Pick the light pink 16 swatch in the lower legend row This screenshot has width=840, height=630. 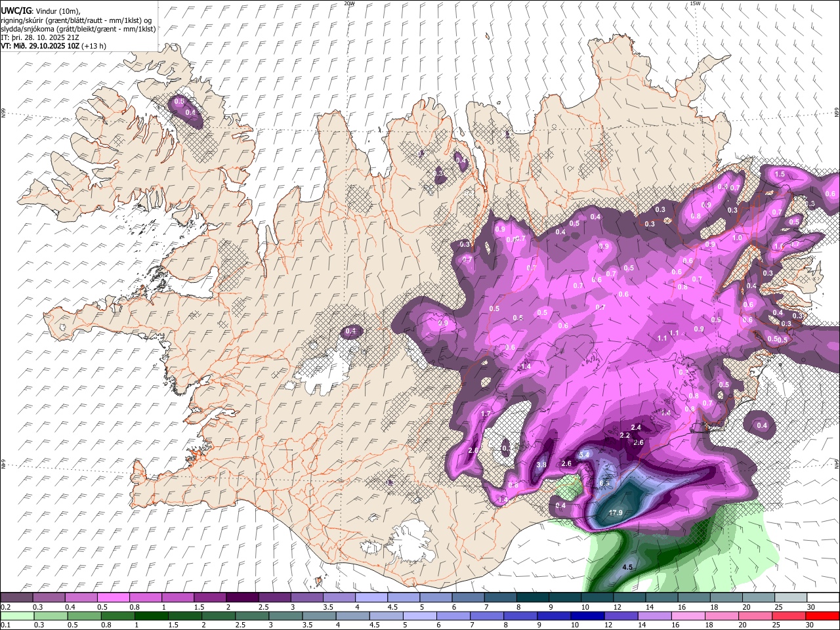coord(687,616)
